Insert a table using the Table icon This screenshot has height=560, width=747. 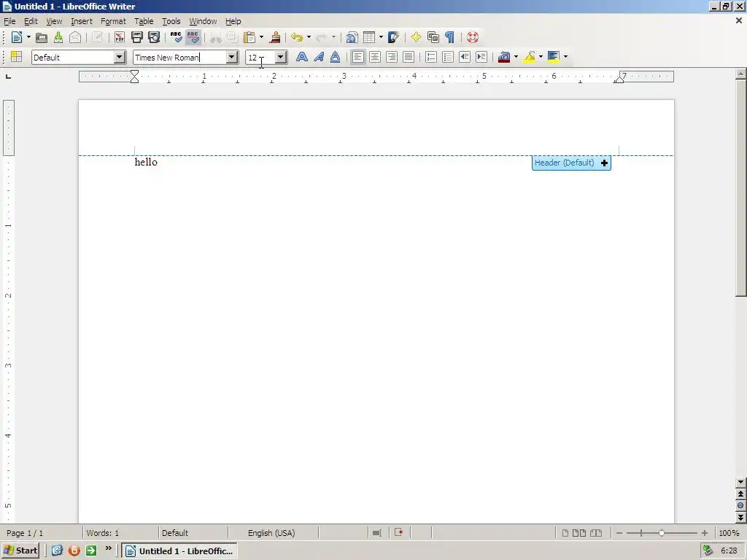[x=369, y=37]
